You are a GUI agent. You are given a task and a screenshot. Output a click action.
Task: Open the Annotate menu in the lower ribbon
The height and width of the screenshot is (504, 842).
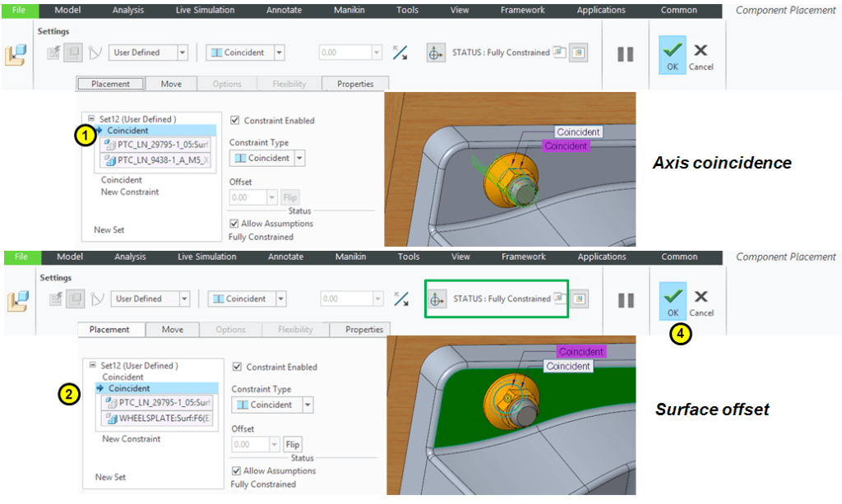(285, 257)
